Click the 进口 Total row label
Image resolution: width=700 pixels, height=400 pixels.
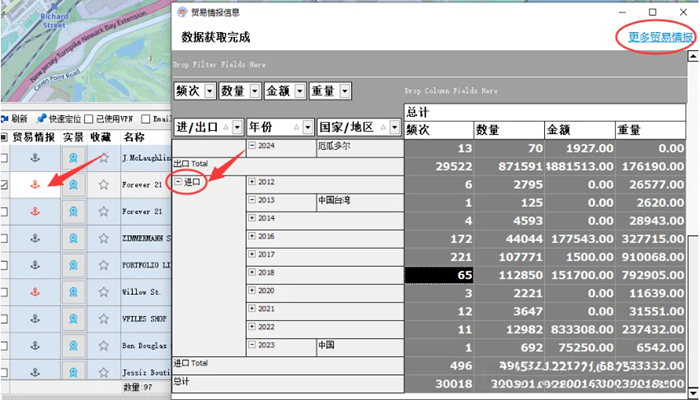tap(191, 363)
